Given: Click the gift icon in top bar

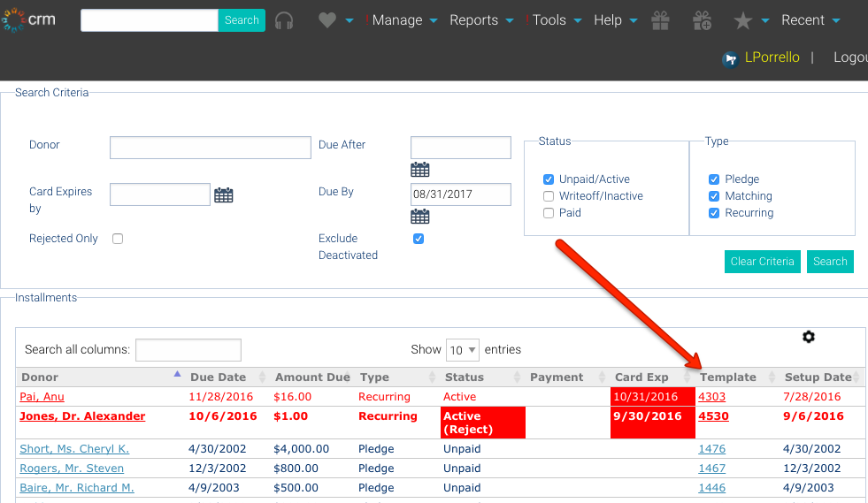Looking at the screenshot, I should (660, 20).
